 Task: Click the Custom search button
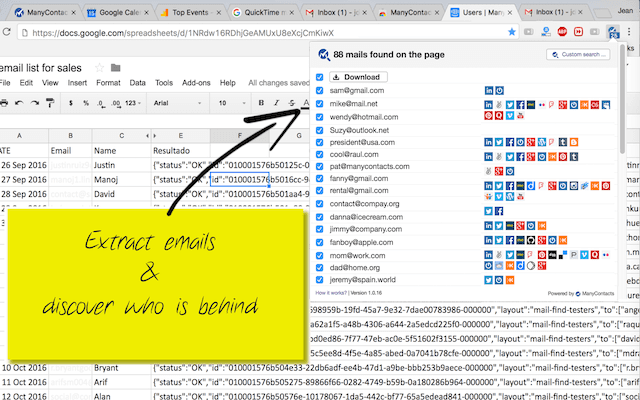click(x=578, y=54)
